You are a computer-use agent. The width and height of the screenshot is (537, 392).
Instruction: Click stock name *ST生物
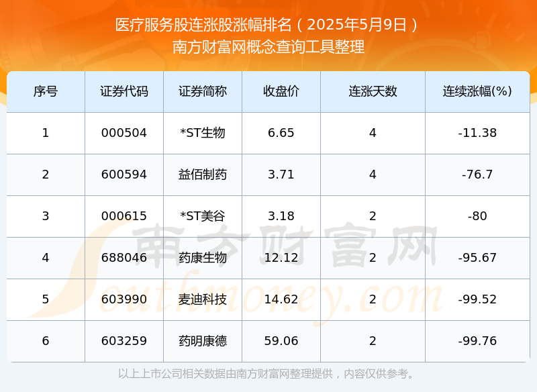(x=203, y=133)
